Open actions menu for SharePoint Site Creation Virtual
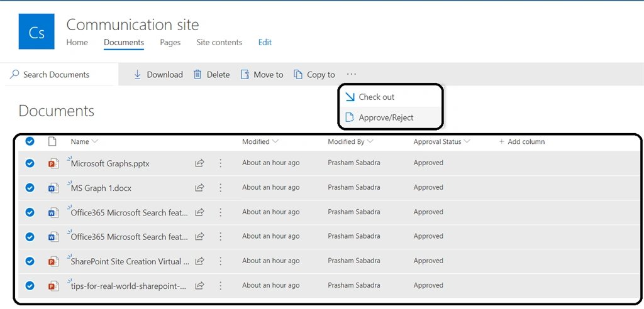 coord(221,261)
